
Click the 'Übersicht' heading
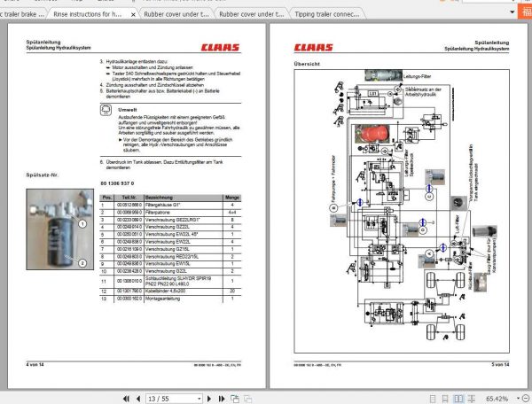[x=307, y=64]
